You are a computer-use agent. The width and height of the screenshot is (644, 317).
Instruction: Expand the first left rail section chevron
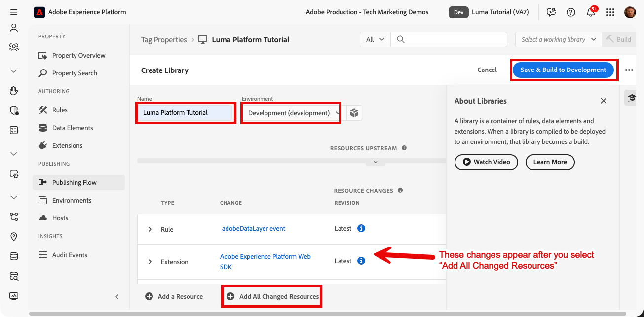(14, 71)
